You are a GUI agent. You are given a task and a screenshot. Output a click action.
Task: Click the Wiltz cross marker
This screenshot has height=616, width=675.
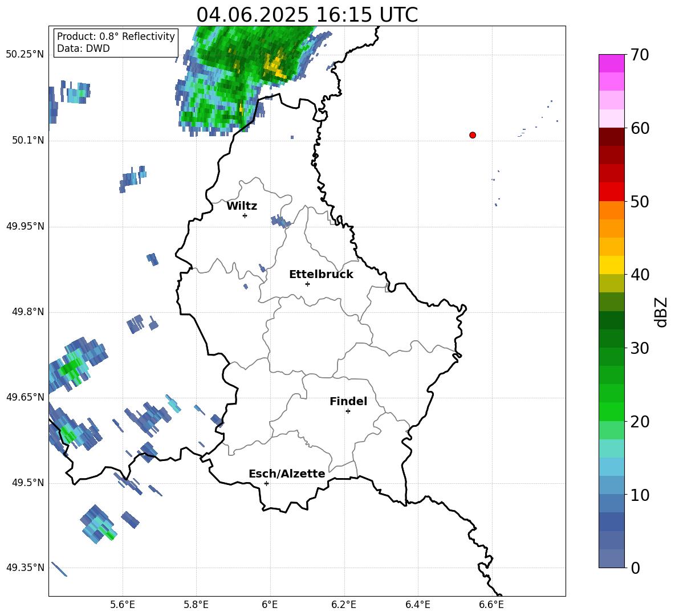[x=245, y=215]
